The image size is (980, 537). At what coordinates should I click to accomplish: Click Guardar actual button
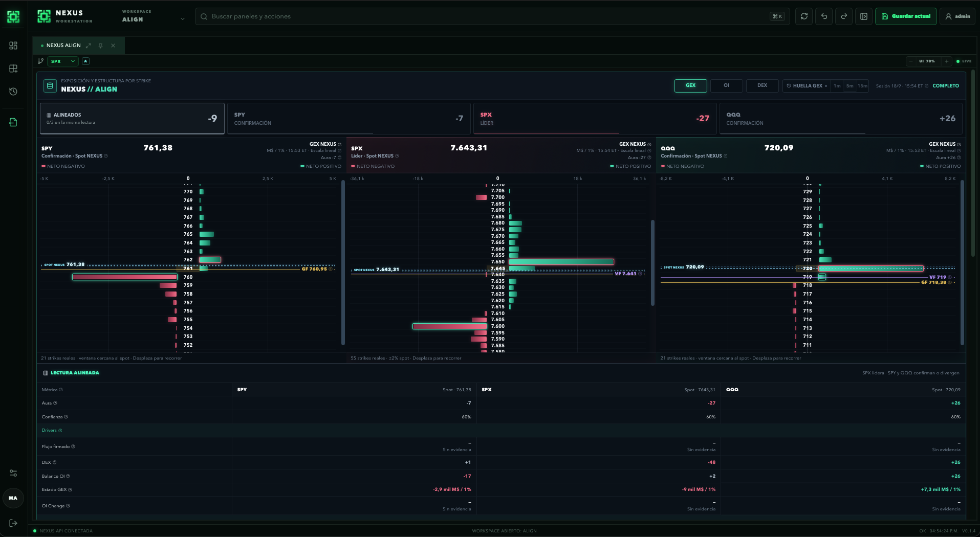[906, 16]
